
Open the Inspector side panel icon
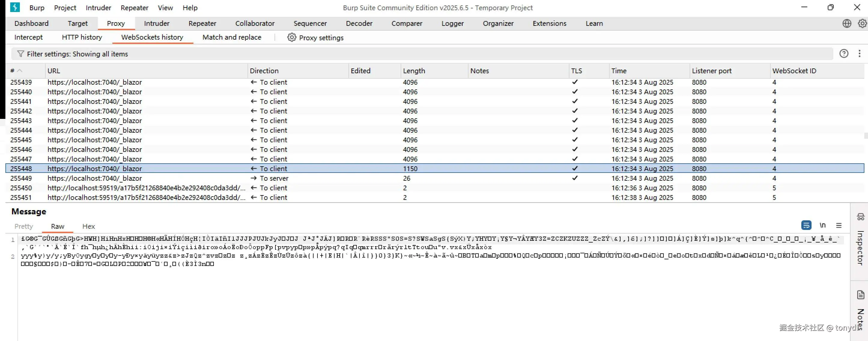pos(860,217)
